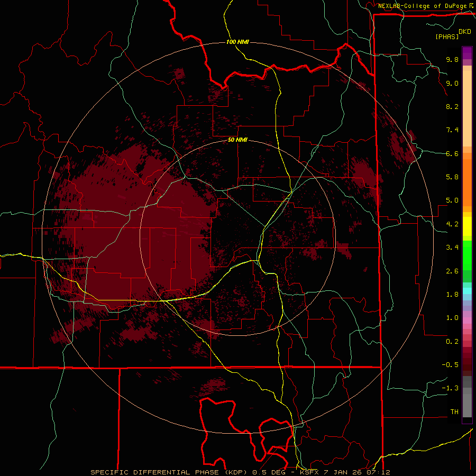Pick the cyan color scale segment
This screenshot has height=476, width=476.
coord(467,291)
